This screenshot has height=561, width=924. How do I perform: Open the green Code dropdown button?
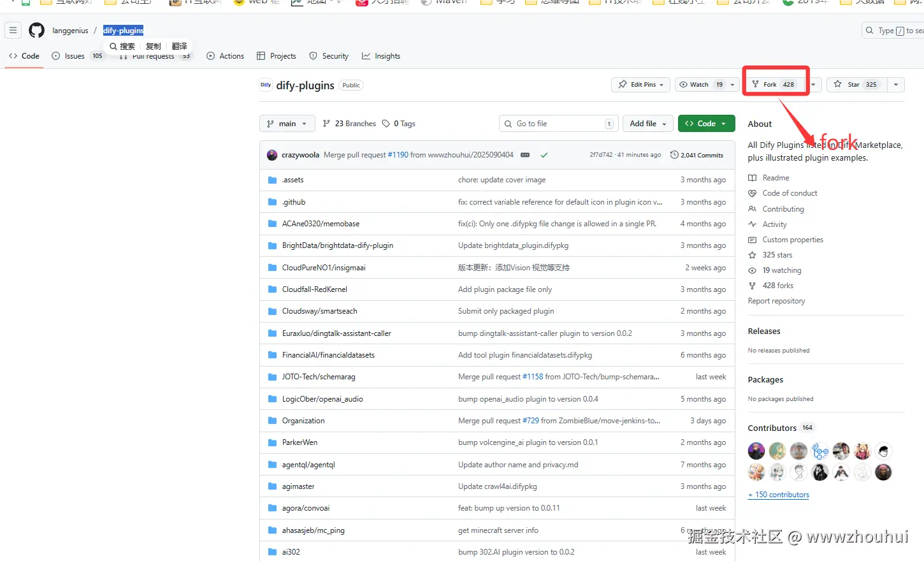[x=706, y=124]
